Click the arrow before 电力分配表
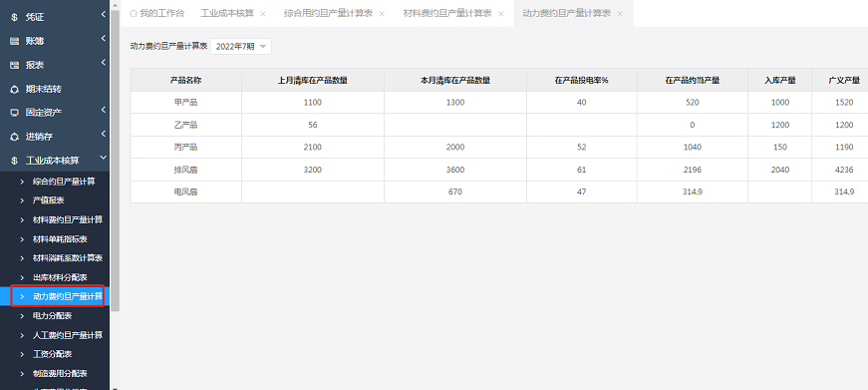 click(x=22, y=316)
